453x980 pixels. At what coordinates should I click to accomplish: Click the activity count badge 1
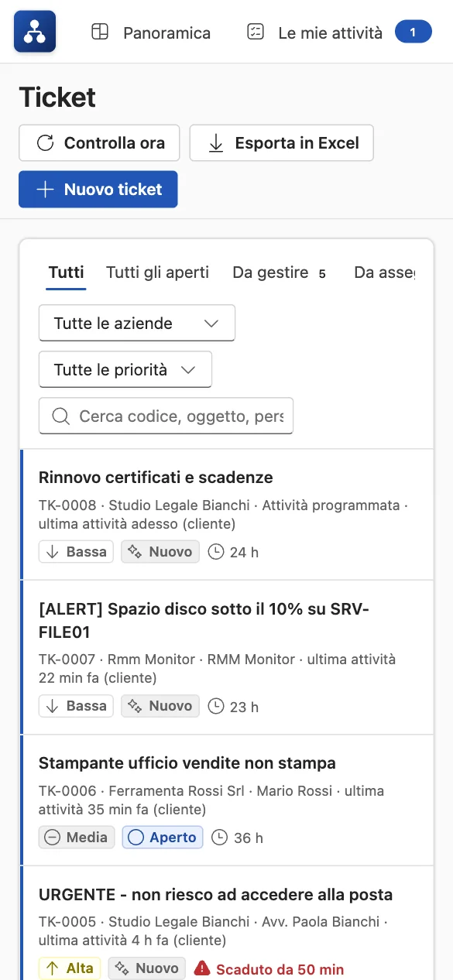point(414,33)
